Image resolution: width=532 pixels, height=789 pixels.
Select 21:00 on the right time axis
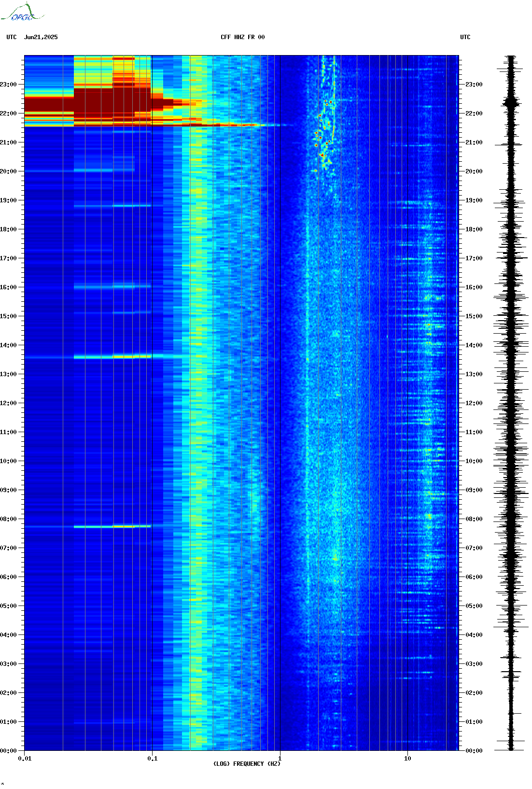point(474,142)
